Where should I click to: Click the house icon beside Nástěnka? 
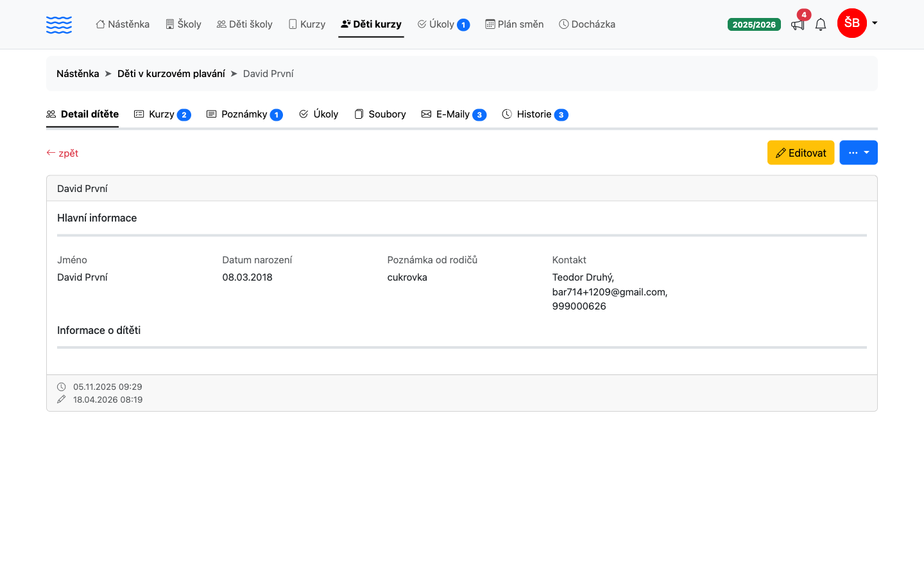tap(101, 24)
